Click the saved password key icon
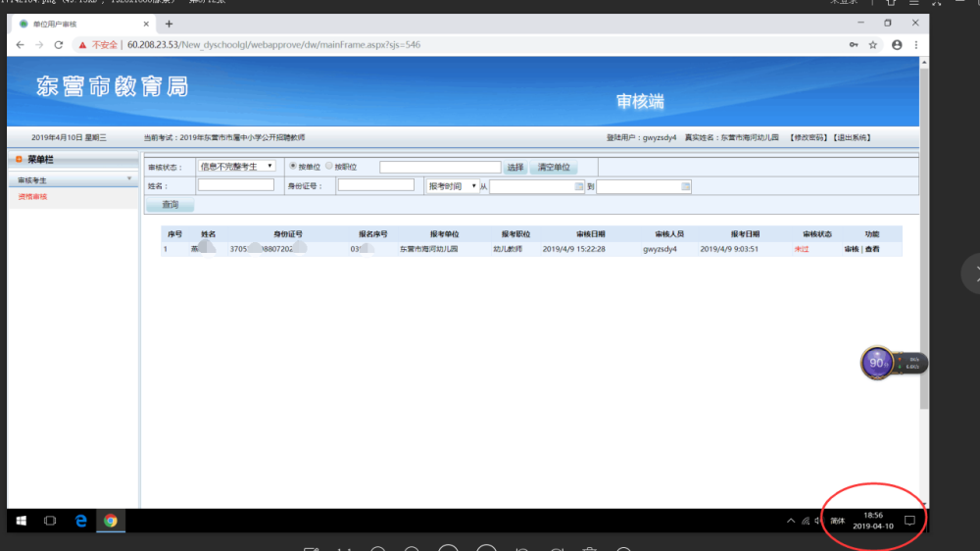 pyautogui.click(x=854, y=45)
